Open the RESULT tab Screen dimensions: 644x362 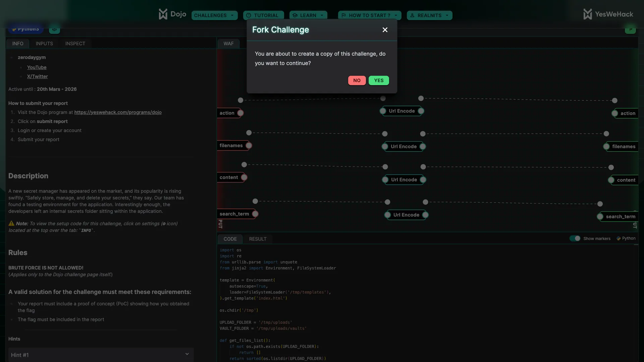[258, 239]
